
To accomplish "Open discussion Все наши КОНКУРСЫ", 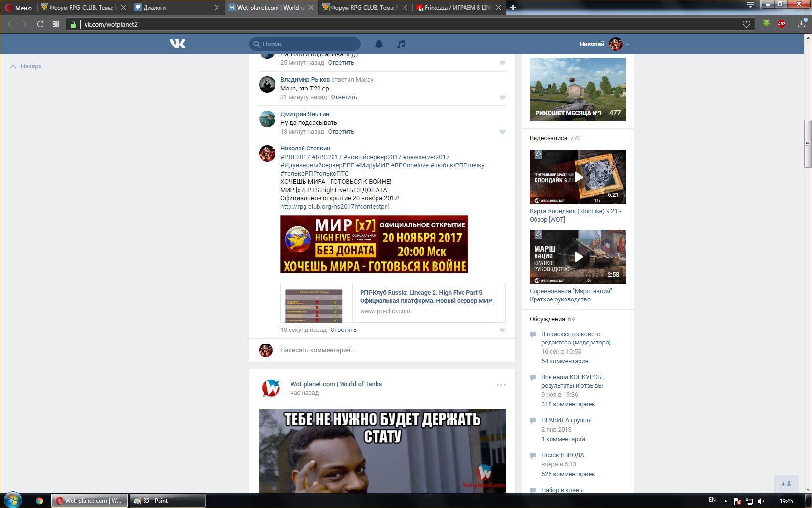I will click(572, 381).
